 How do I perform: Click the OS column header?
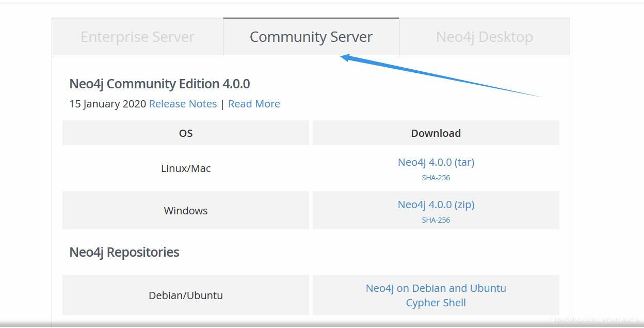(186, 133)
